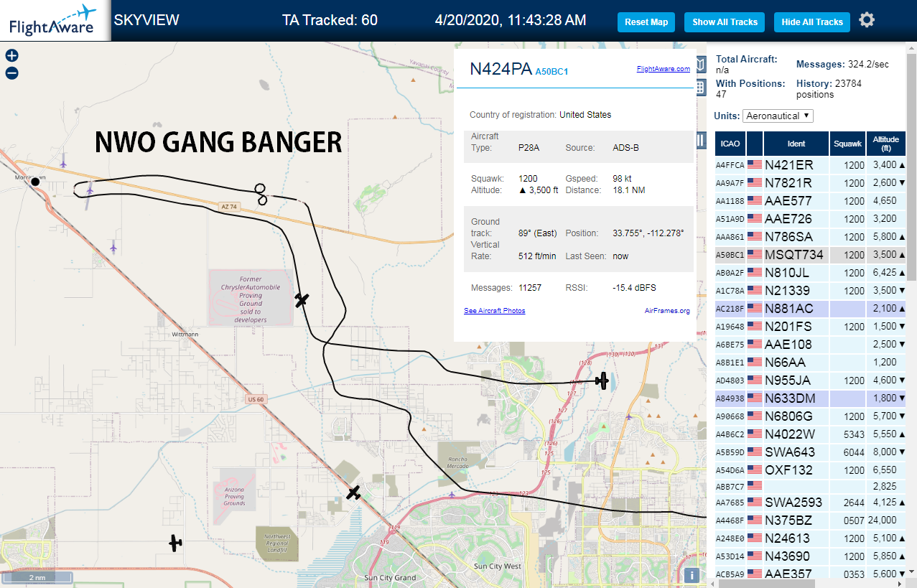This screenshot has height=588, width=917.
Task: Select the N24613 aircraft row
Action: [x=810, y=538]
